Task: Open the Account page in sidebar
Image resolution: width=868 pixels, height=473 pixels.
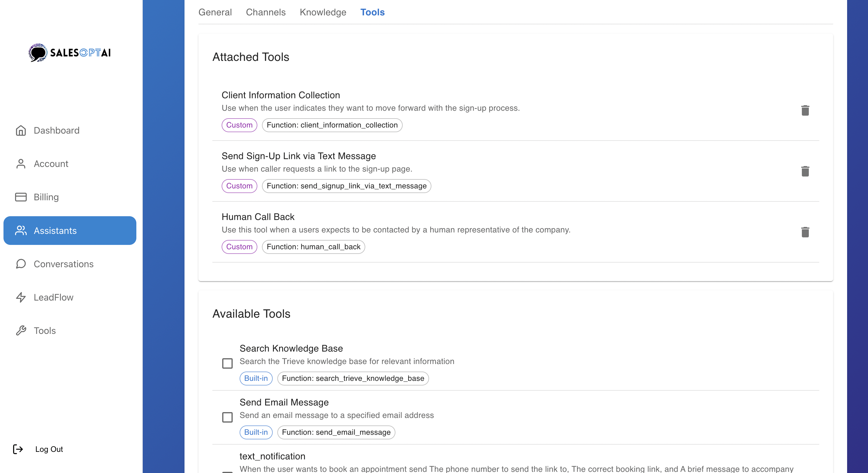Action: [x=51, y=164]
